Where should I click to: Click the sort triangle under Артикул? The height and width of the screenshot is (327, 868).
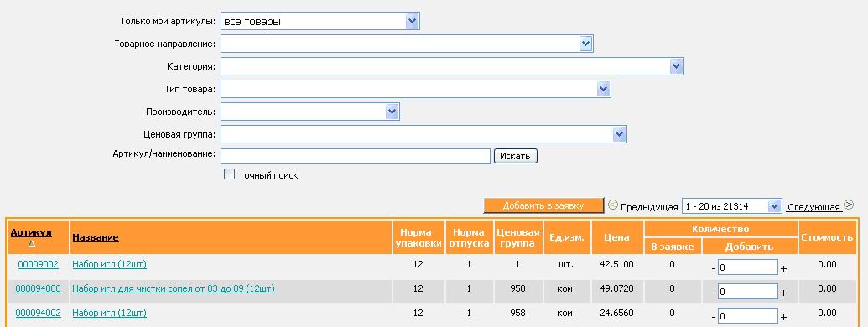(x=32, y=243)
